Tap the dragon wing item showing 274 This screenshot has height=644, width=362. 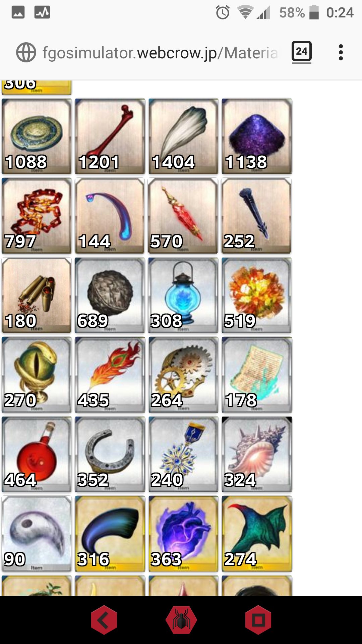[257, 534]
